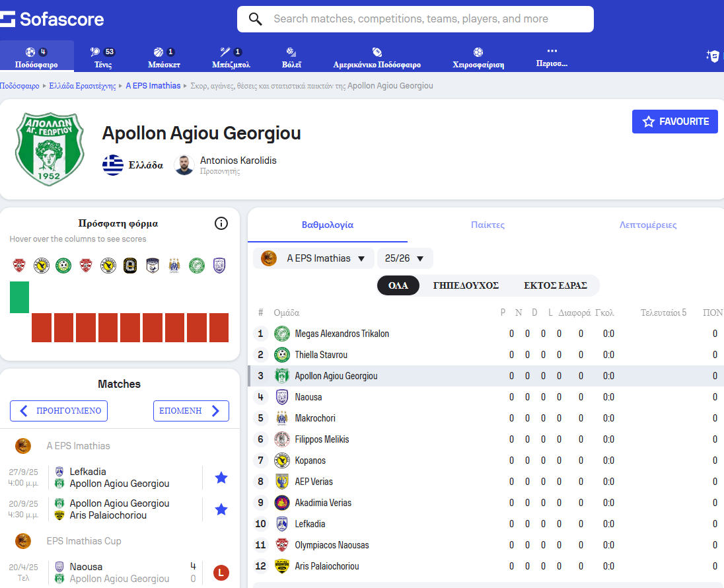Star the Lefkadia vs Apollon match
The width and height of the screenshot is (724, 588).
tap(221, 478)
